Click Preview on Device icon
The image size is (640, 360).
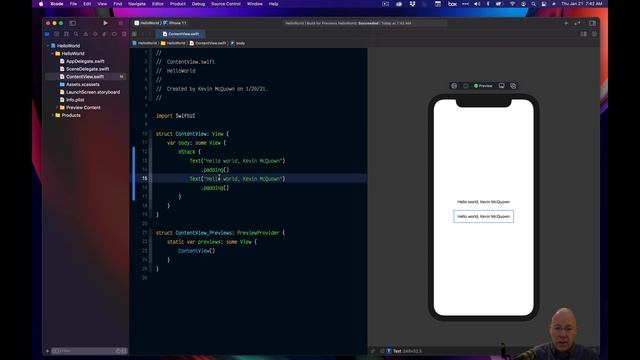coord(502,86)
